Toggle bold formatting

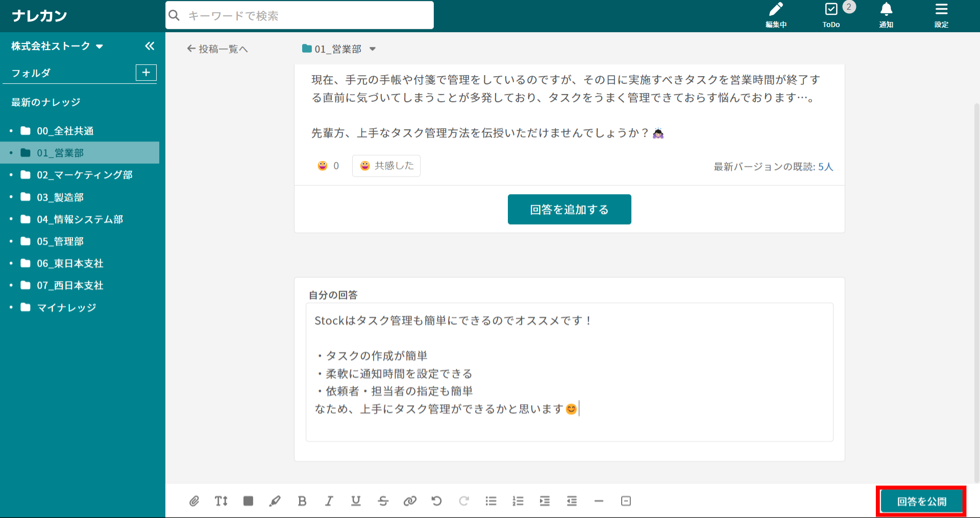[x=302, y=501]
